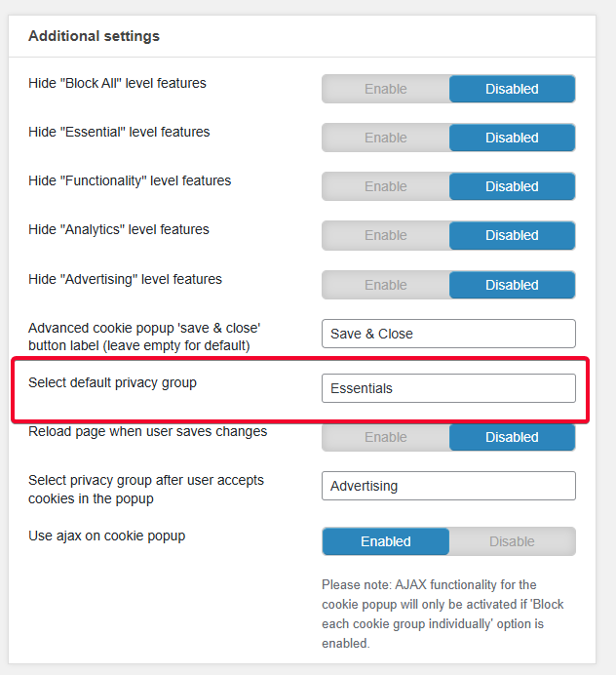Enable Hide "Analytics" level features option
Viewport: 616px width, 675px height.
coord(386,235)
